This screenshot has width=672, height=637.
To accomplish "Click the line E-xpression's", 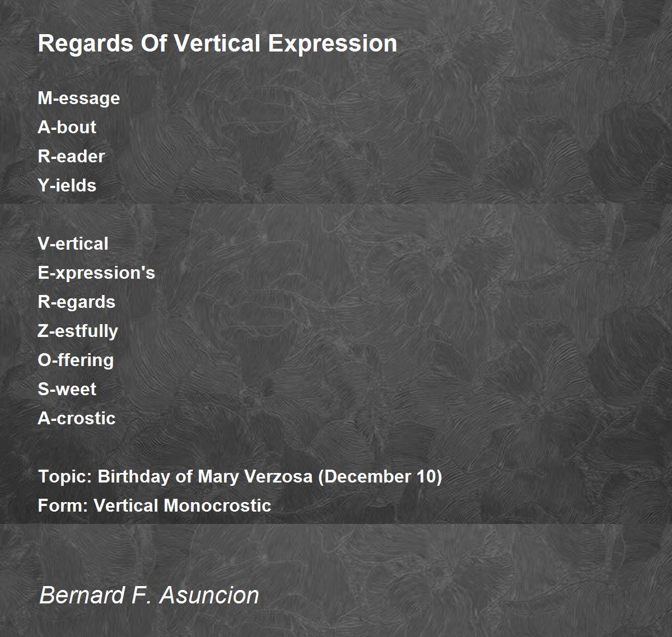I will [96, 273].
